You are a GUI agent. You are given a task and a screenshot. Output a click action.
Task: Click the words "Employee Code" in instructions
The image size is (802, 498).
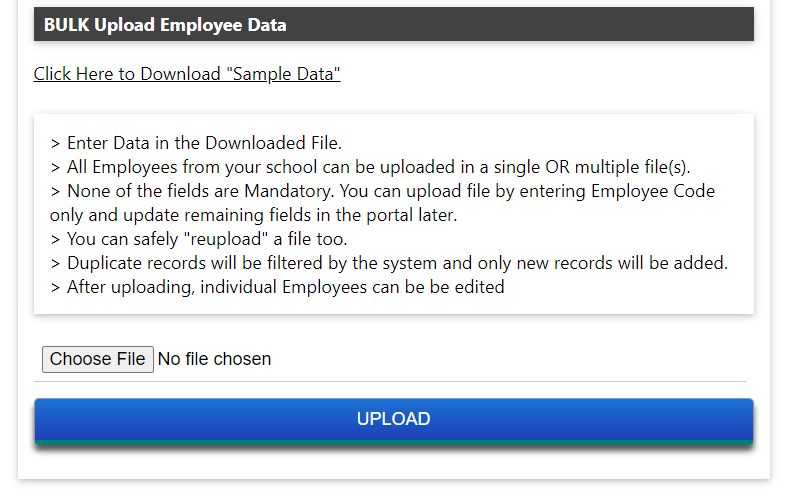pyautogui.click(x=653, y=191)
